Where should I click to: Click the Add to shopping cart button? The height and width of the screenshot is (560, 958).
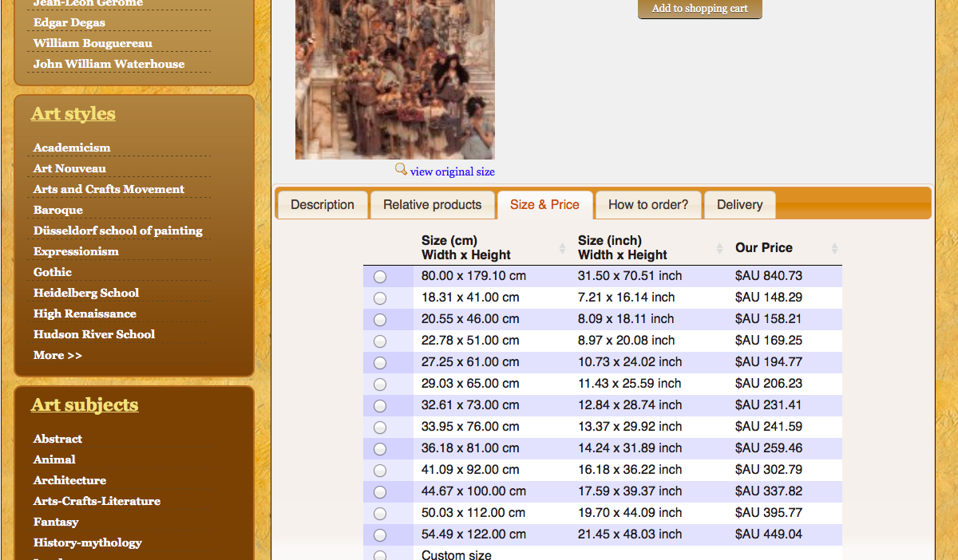(x=699, y=9)
